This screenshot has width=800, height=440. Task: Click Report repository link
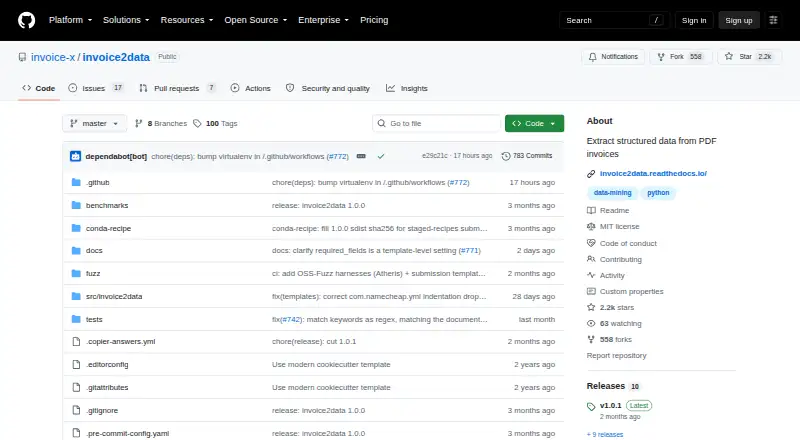point(616,356)
